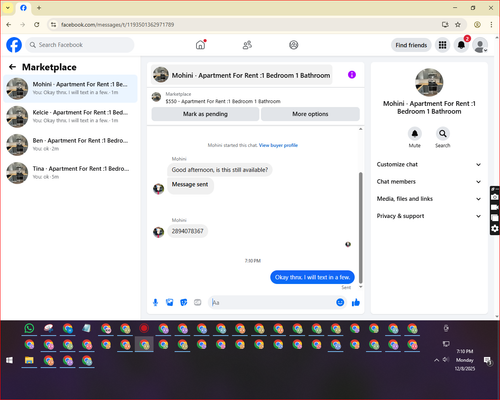Open the $550 Marketplace listing link
The image size is (500, 400).
click(223, 101)
